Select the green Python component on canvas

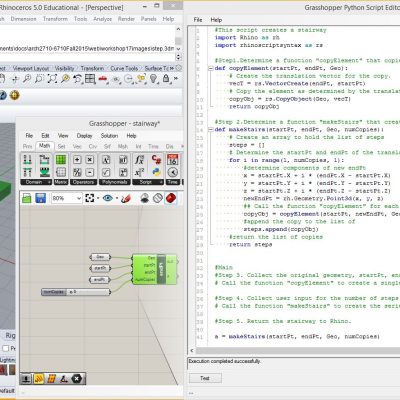click(154, 269)
